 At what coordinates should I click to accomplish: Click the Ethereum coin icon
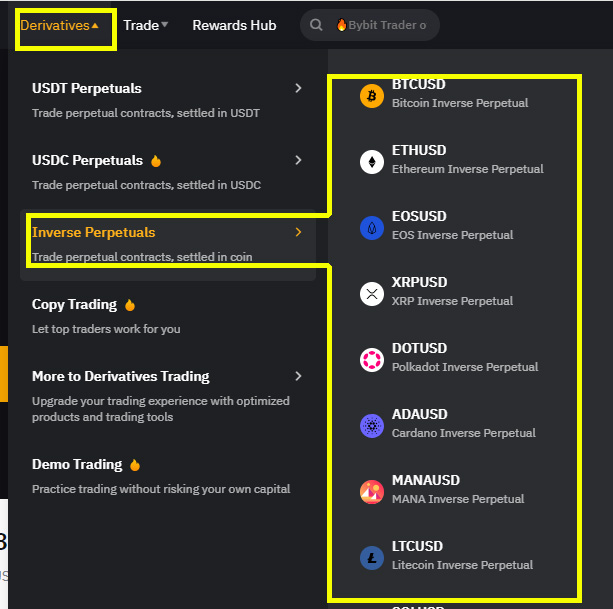pos(371,161)
